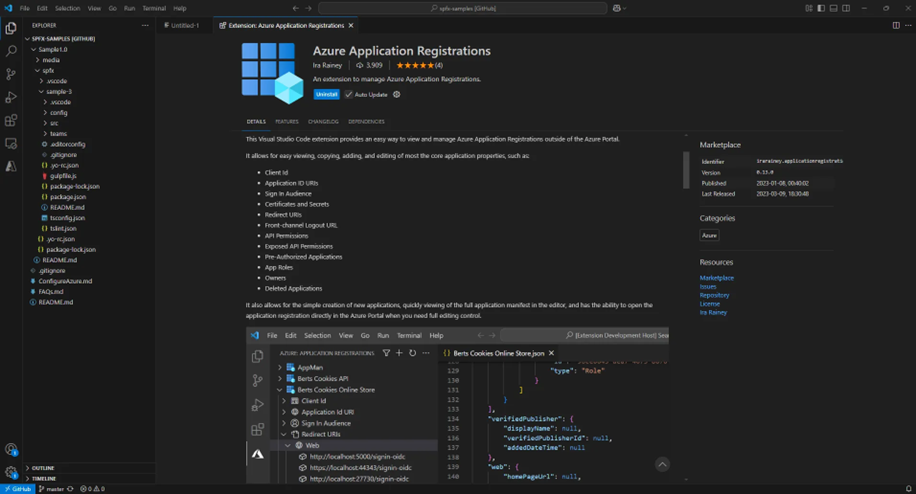The width and height of the screenshot is (916, 494).
Task: Open the Remote Explorer icon
Action: 11,143
